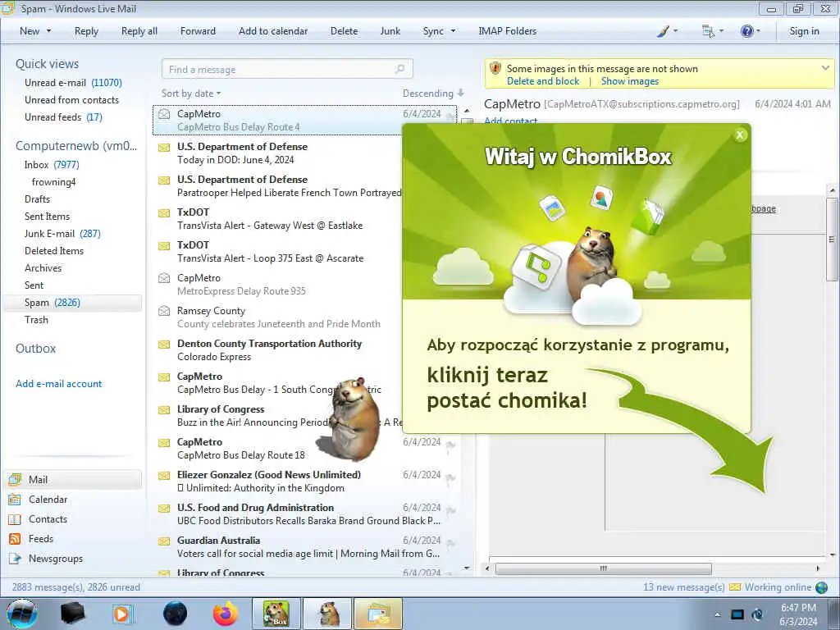Image resolution: width=840 pixels, height=630 pixels.
Task: Open the Archives folder
Action: 43,268
